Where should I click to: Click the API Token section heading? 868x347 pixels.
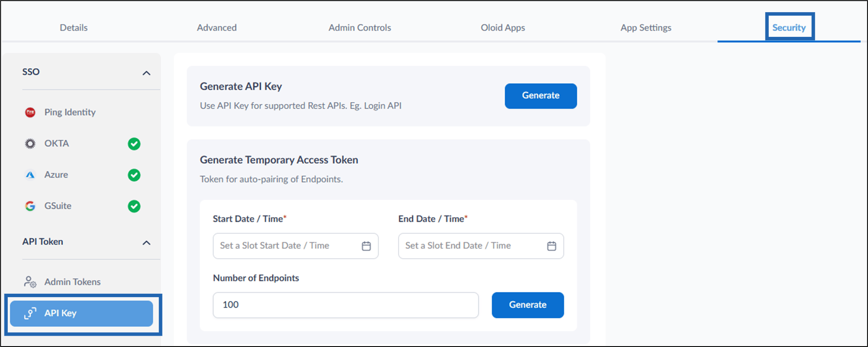click(42, 242)
